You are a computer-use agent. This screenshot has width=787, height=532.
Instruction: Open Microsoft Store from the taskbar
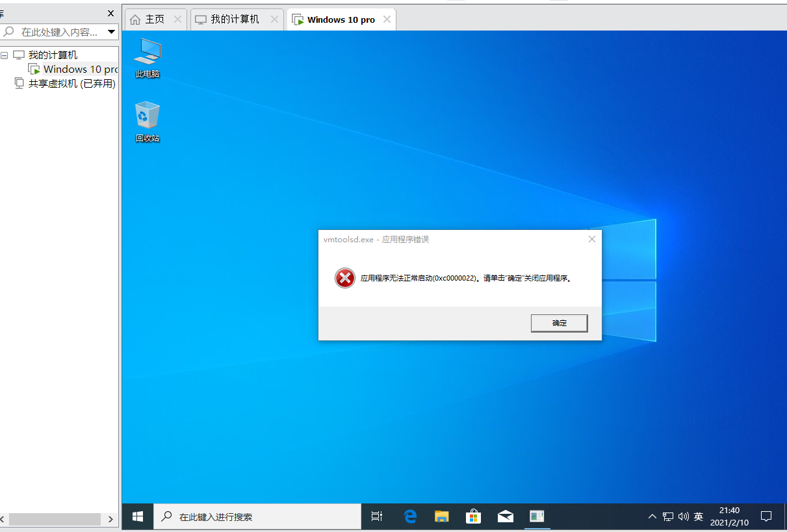(x=474, y=516)
